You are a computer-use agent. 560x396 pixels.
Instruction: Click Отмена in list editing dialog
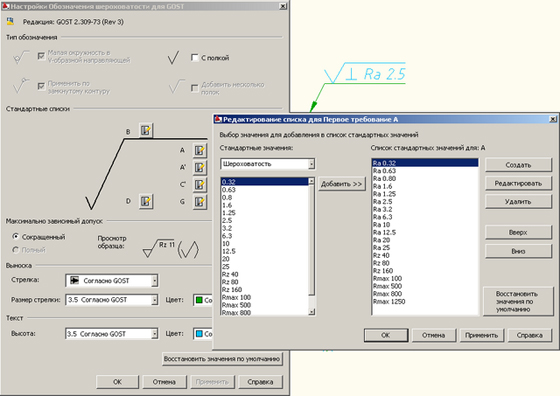(434, 335)
